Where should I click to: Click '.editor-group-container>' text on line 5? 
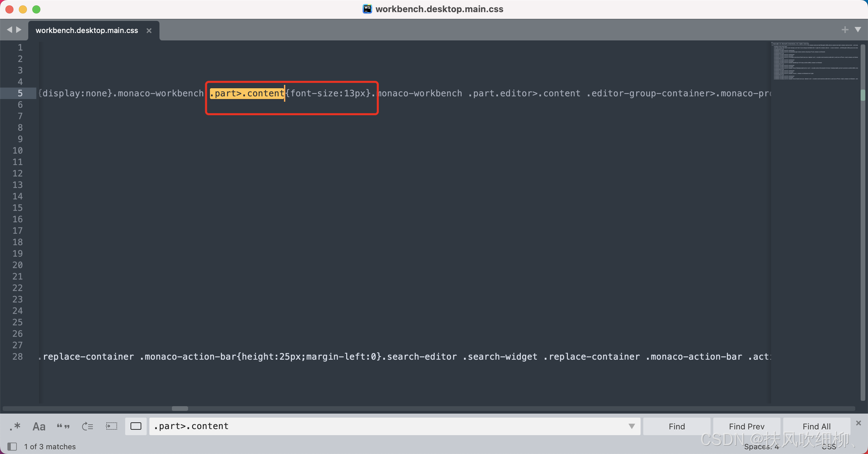651,93
